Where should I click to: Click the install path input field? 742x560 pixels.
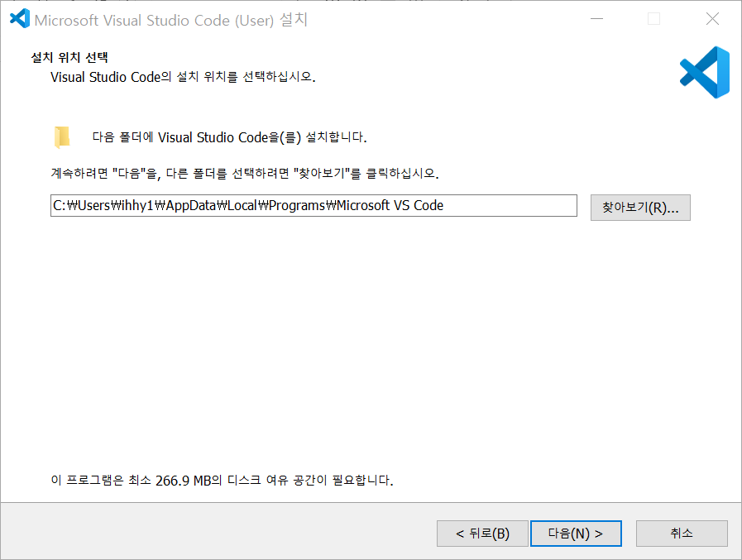click(x=314, y=205)
